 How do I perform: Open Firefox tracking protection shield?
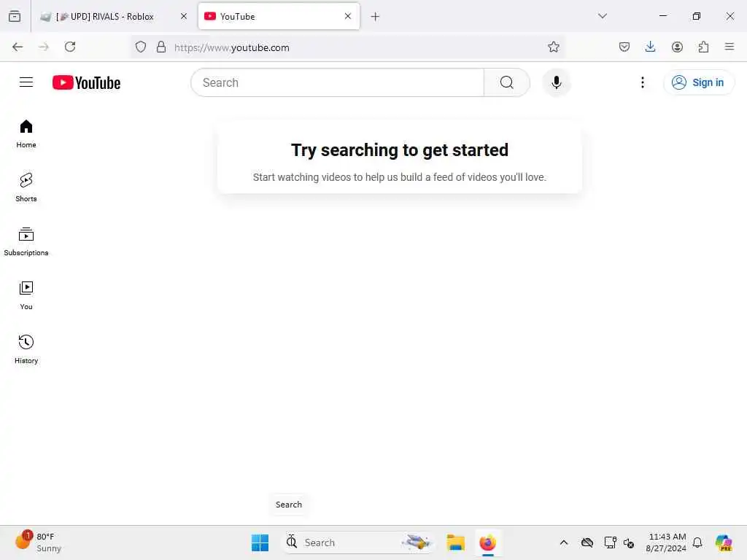pyautogui.click(x=141, y=47)
